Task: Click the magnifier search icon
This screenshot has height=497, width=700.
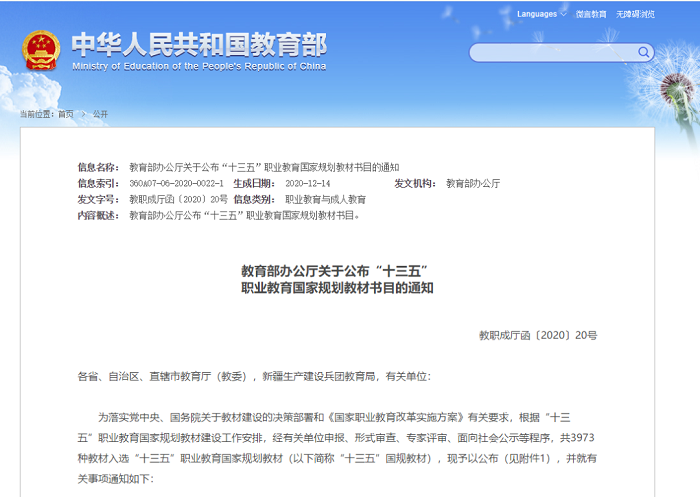Action: pyautogui.click(x=645, y=52)
